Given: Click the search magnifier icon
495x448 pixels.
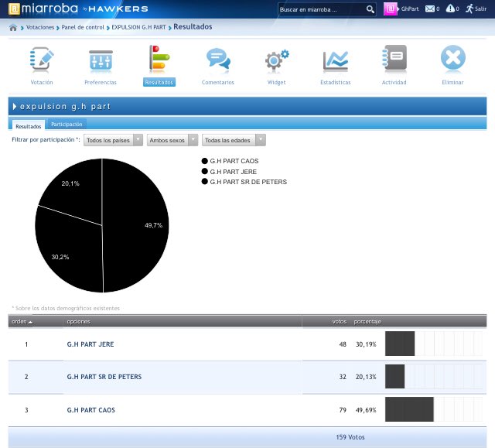Looking at the screenshot, I should tap(370, 9).
